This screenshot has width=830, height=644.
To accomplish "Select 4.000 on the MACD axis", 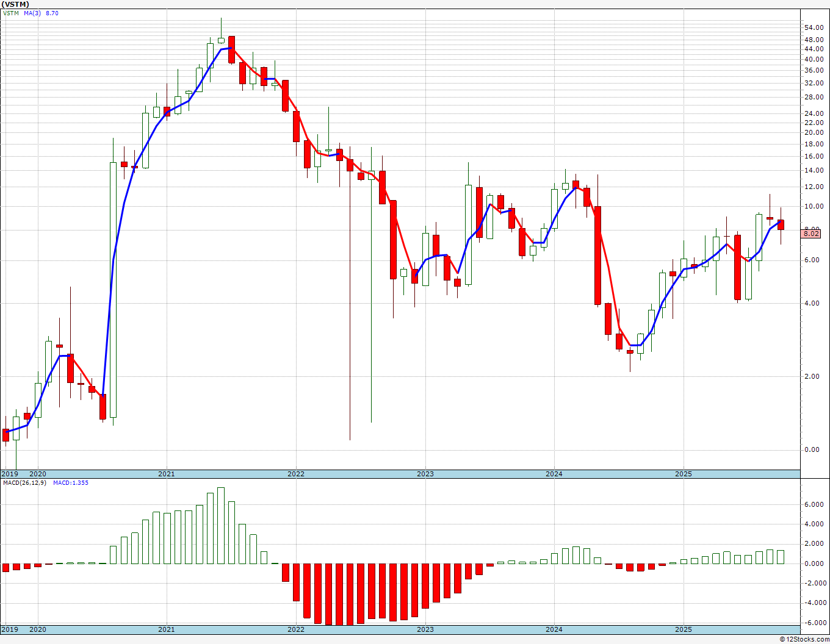I will tap(815, 524).
